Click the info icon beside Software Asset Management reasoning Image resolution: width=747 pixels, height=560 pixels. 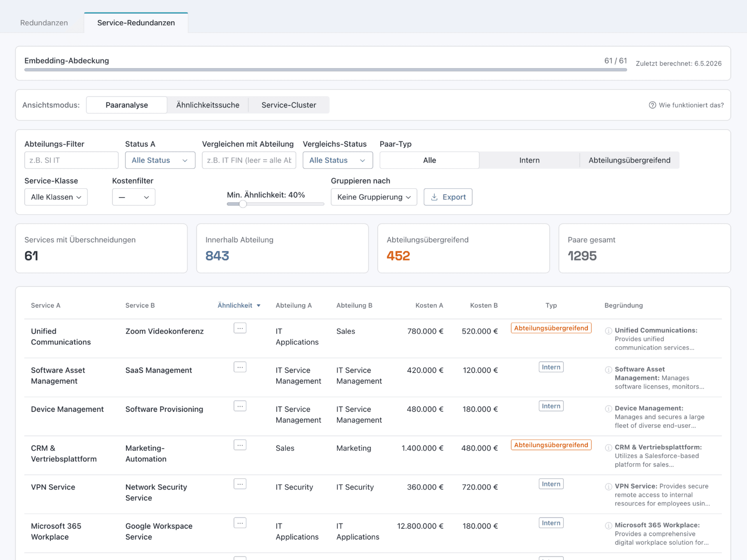(608, 369)
